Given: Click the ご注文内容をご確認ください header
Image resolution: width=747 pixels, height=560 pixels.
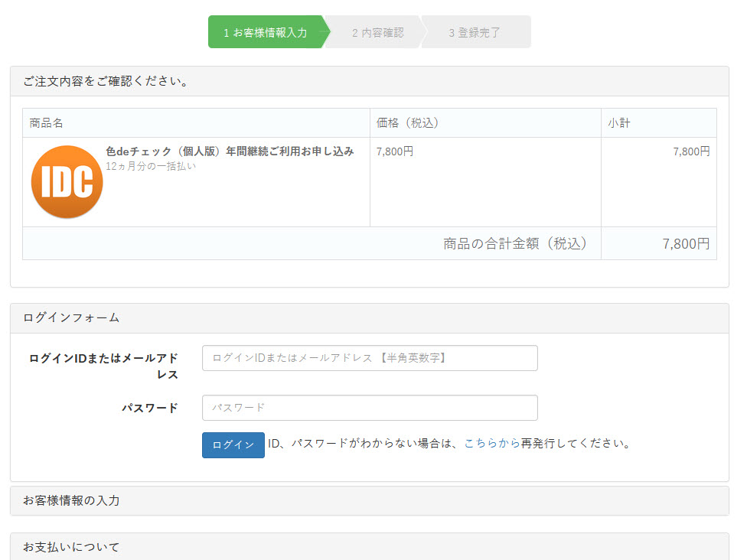Looking at the screenshot, I should (106, 81).
